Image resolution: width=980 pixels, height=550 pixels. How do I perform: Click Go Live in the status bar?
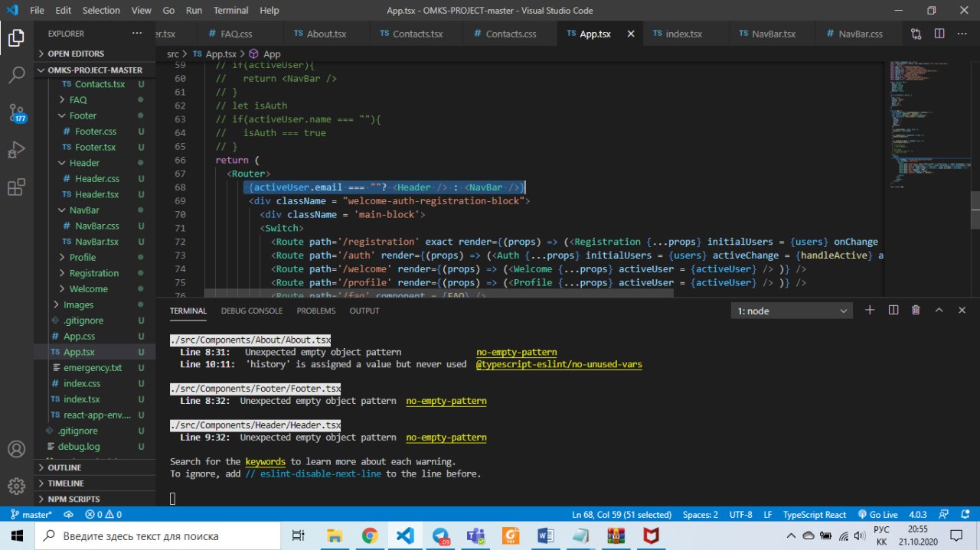877,515
